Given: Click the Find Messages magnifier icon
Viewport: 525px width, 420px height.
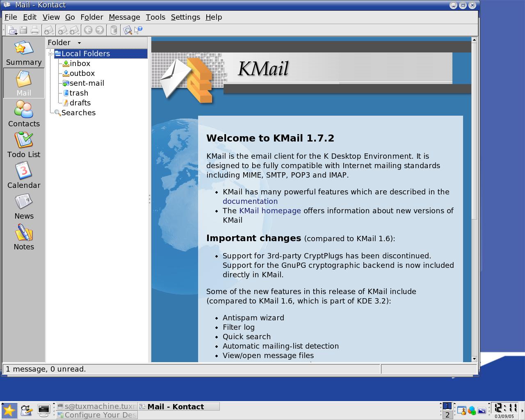Looking at the screenshot, I should 127,30.
